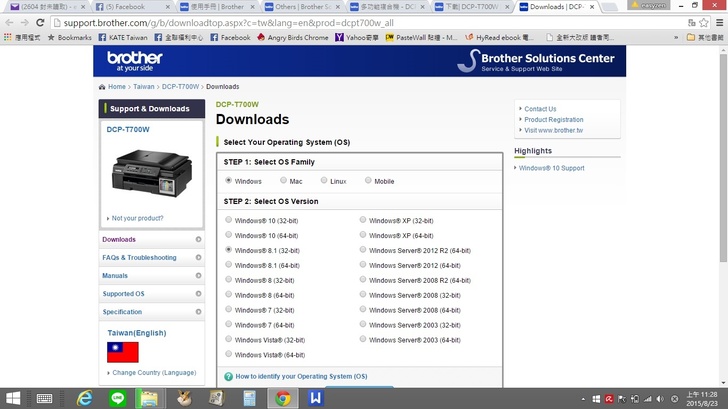728x409 pixels.
Task: Click the Windows Start button
Action: (13, 398)
